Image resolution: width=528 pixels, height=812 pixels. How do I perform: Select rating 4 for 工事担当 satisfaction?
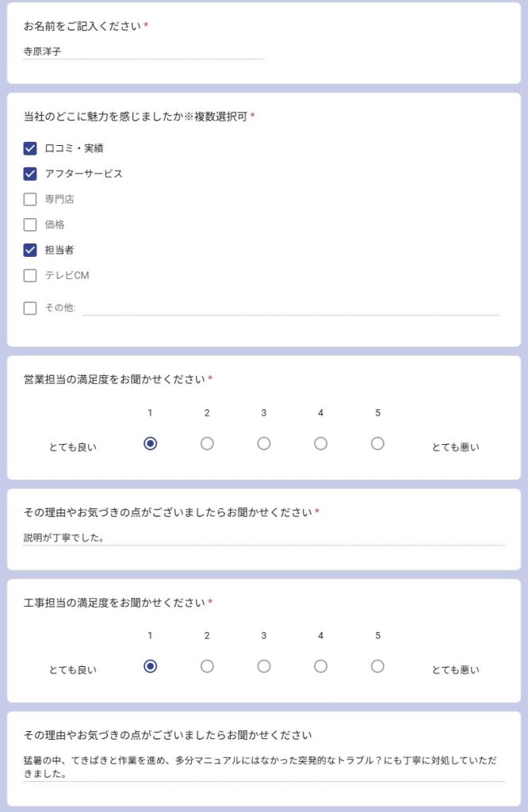click(x=321, y=666)
